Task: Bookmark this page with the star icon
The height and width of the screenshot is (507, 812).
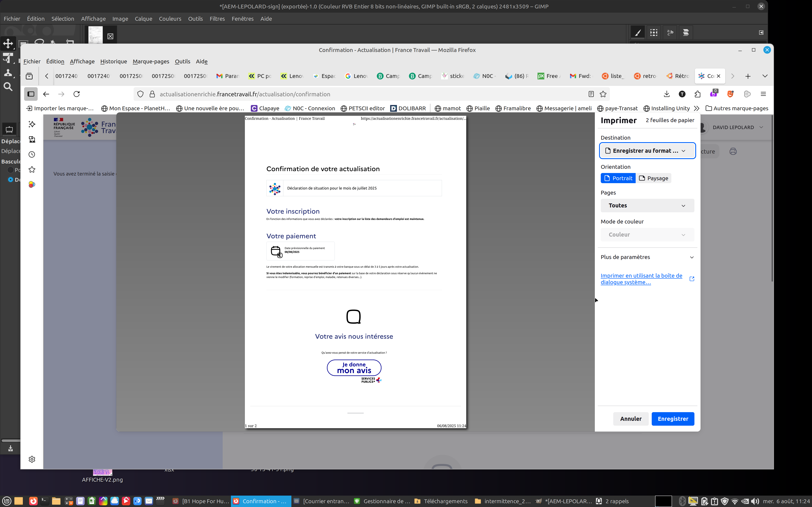Action: point(603,94)
